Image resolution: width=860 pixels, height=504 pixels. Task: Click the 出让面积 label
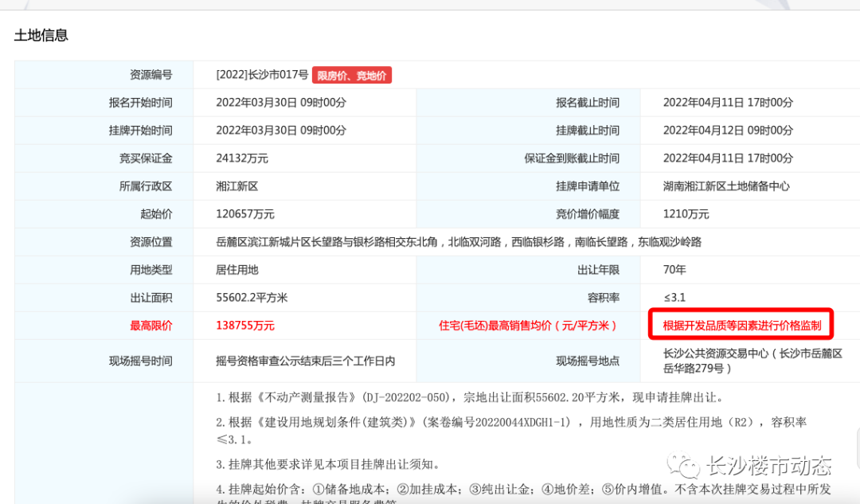(150, 298)
